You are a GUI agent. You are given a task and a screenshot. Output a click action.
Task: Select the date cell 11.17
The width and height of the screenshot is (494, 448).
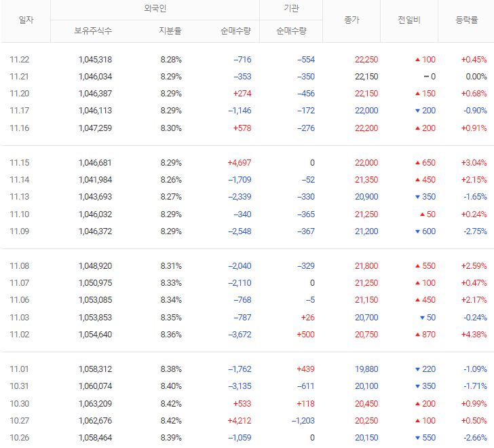coord(20,111)
